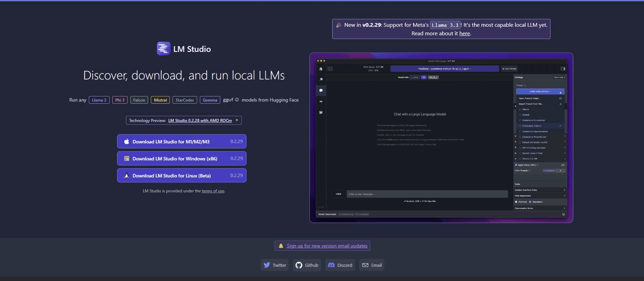
Task: Download LM Studio for Windows (x86)
Action: point(182,158)
